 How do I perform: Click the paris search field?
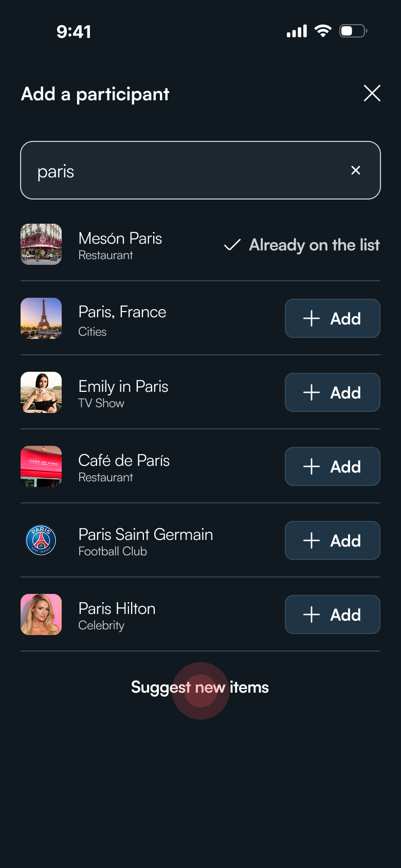point(185,170)
